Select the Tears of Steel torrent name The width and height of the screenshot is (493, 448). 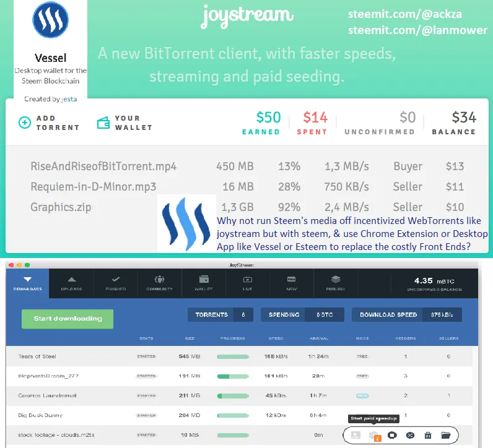point(37,356)
